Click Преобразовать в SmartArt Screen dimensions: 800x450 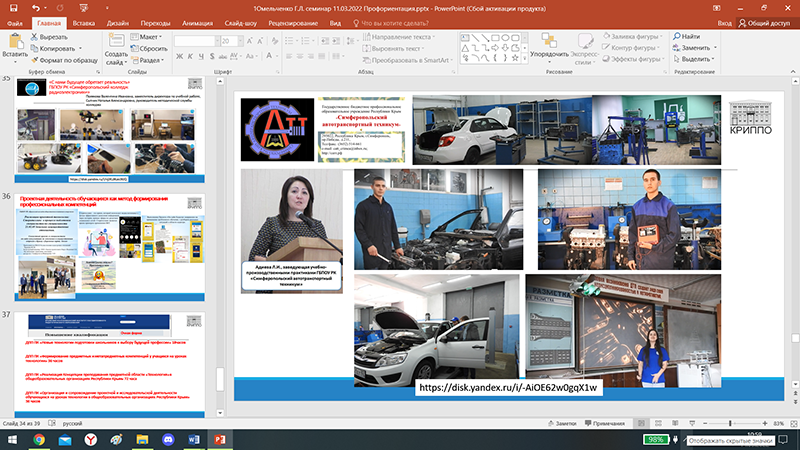point(408,60)
